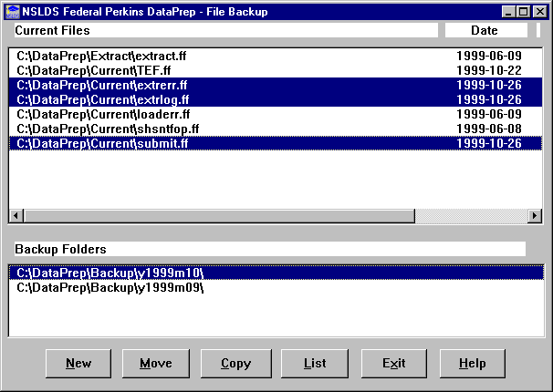
Task: Click the NSLDS application icon in title bar
Action: click(13, 12)
